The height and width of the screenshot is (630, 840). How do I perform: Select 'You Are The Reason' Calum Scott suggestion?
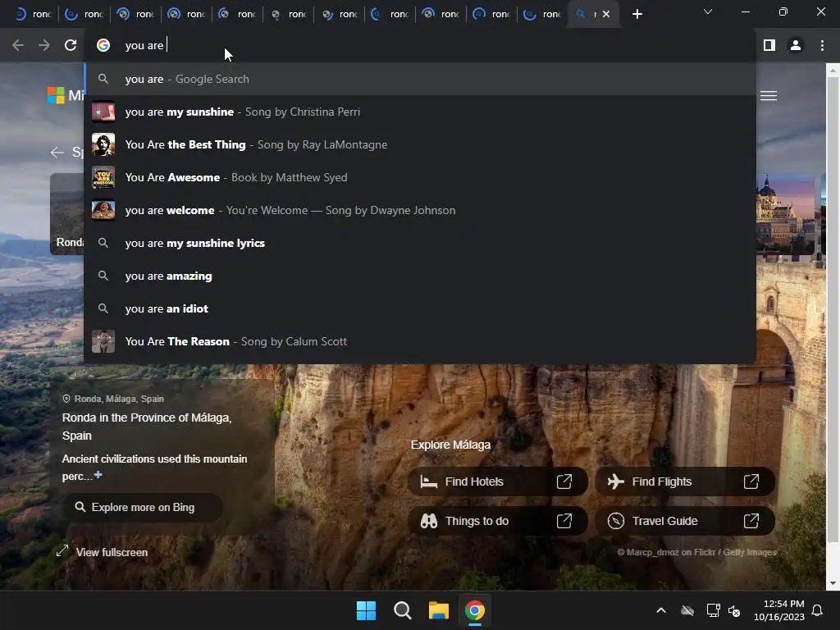pos(420,342)
